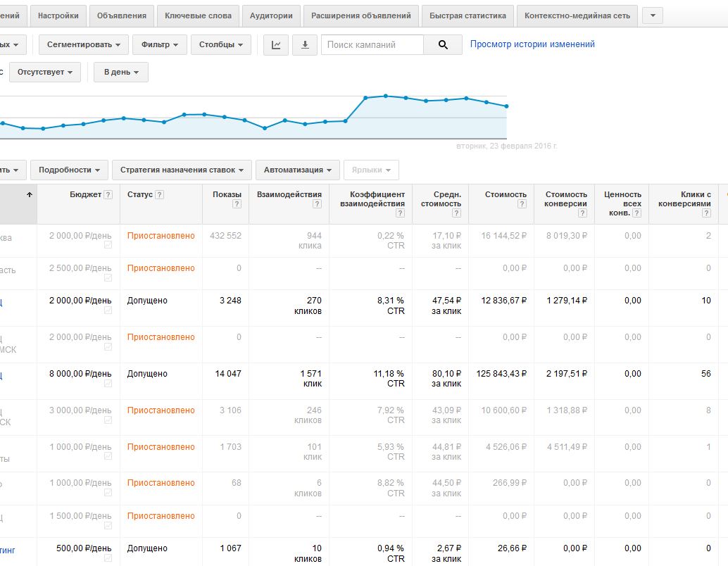
Task: Click budget icon under 8 000,00 ₽/день
Action: pyautogui.click(x=108, y=383)
